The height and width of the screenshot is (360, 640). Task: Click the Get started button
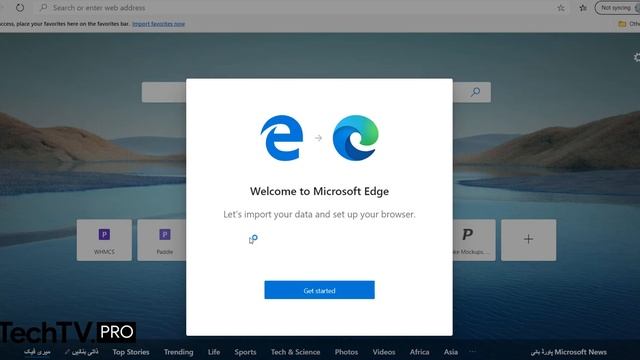(x=319, y=290)
